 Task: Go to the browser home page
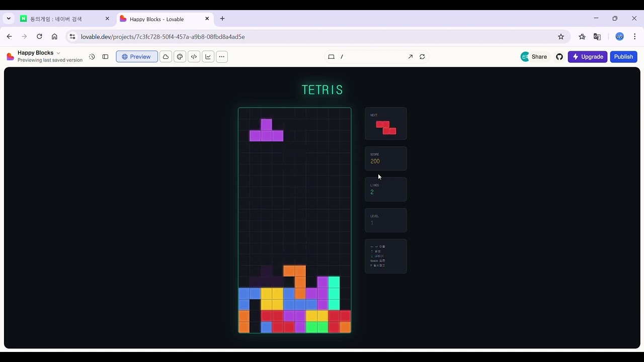(x=54, y=37)
